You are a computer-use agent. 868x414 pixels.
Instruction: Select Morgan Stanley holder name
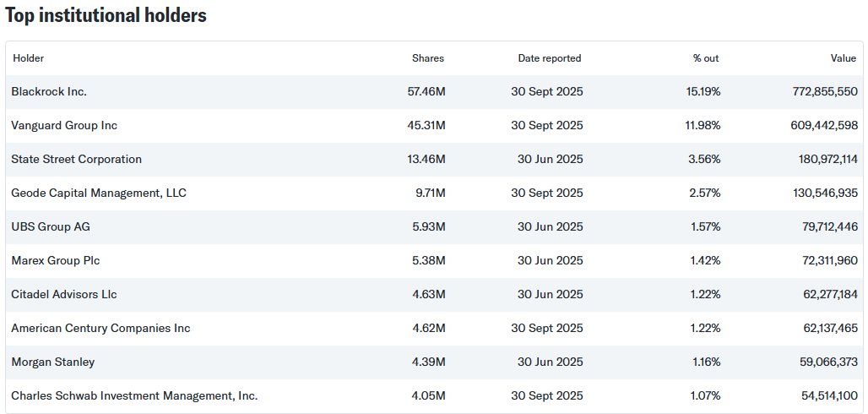click(52, 362)
